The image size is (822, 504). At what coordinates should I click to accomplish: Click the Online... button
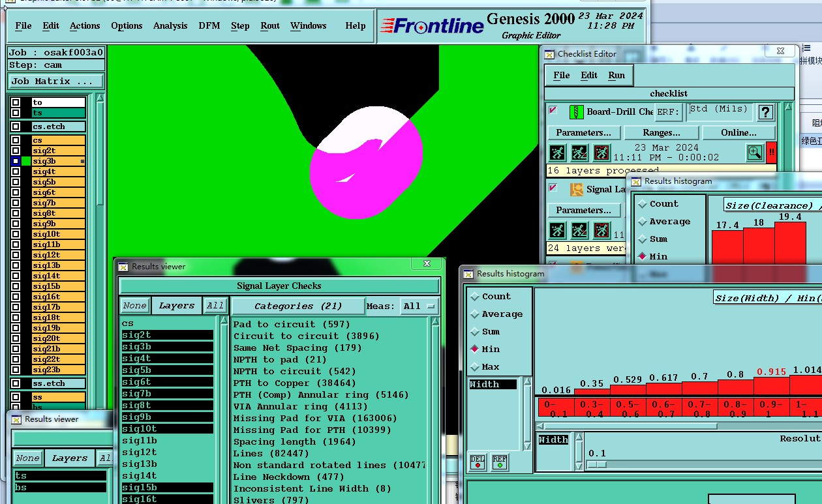[x=739, y=132]
